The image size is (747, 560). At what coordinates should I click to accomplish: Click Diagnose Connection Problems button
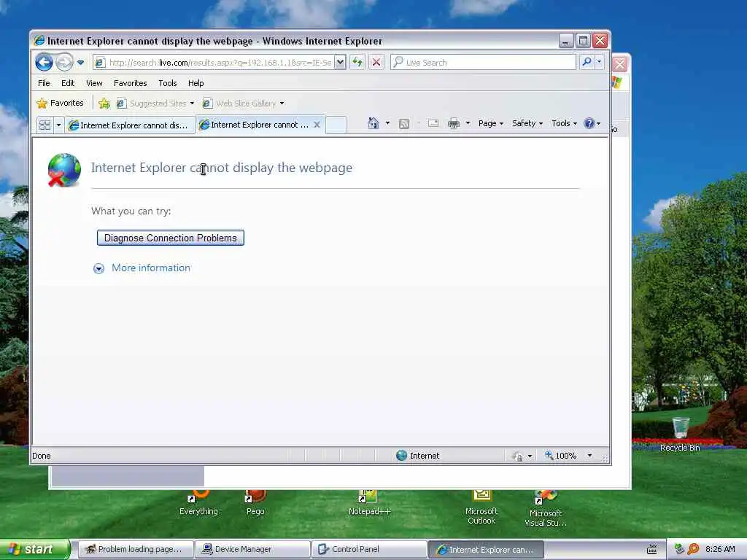pos(171,238)
